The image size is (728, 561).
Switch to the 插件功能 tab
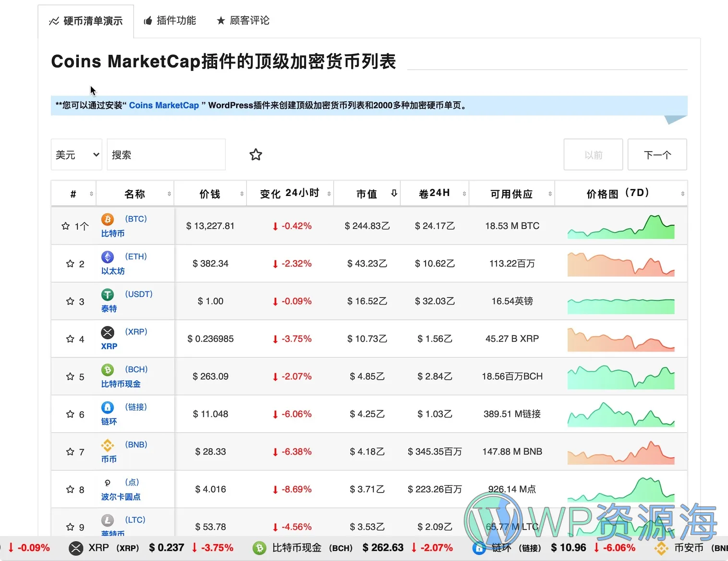[170, 21]
